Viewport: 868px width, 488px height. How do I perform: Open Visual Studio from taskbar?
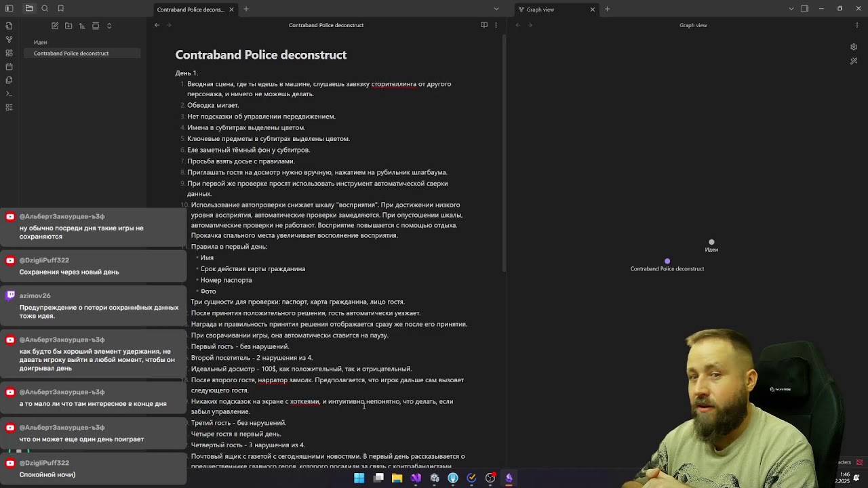[416, 478]
